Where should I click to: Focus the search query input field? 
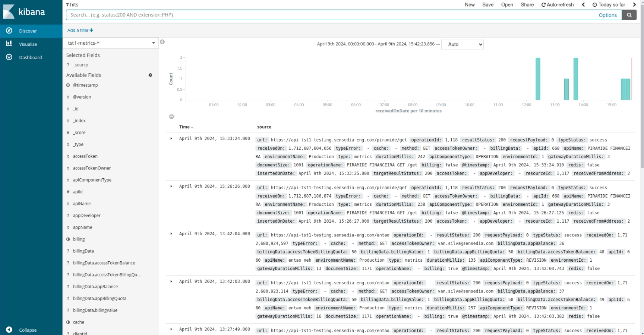click(x=328, y=15)
